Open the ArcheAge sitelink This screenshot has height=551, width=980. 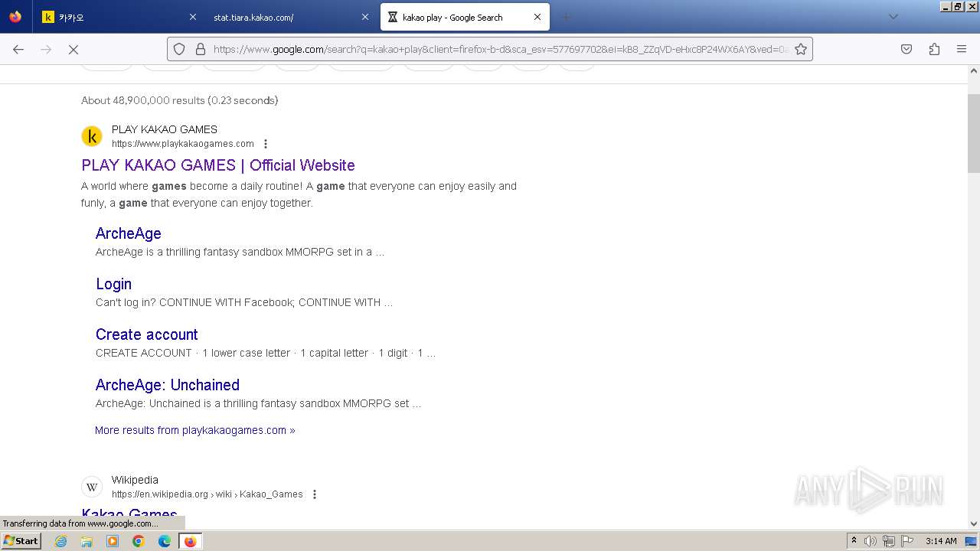[129, 233]
